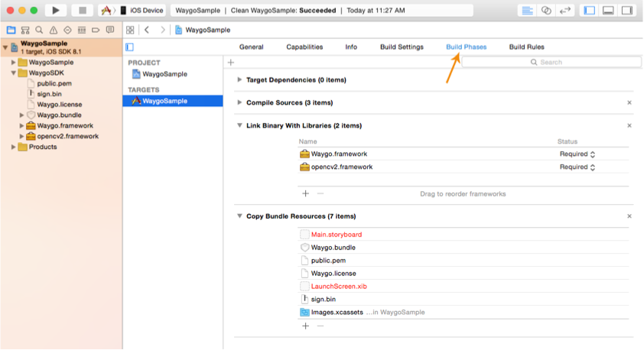644x350 pixels.
Task: Toggle the Utilities panel visibility
Action: click(627, 11)
